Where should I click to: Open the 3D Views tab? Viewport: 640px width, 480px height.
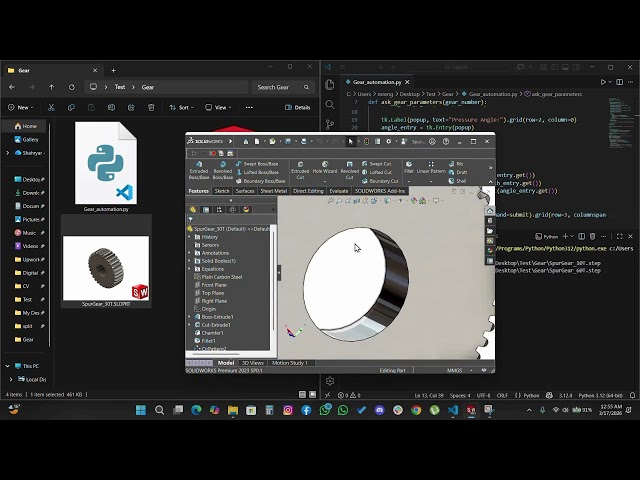[252, 362]
